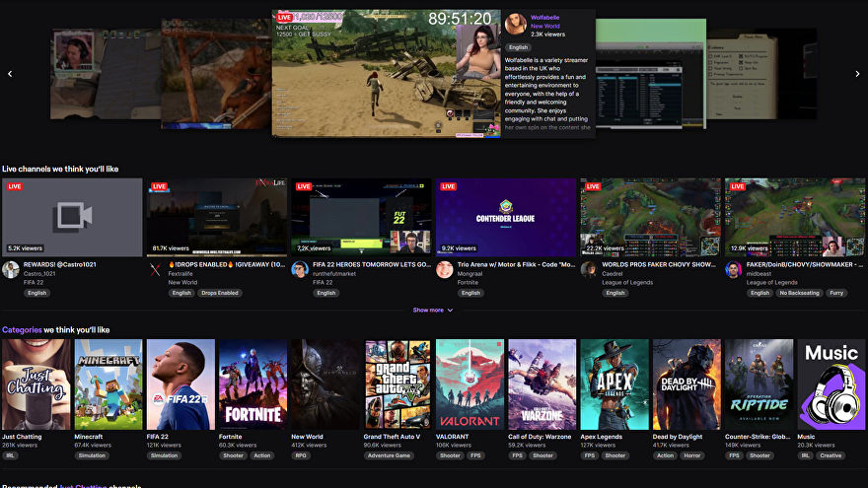Click the New World link under Wolfabelle
Image resolution: width=868 pixels, height=488 pixels.
click(544, 27)
